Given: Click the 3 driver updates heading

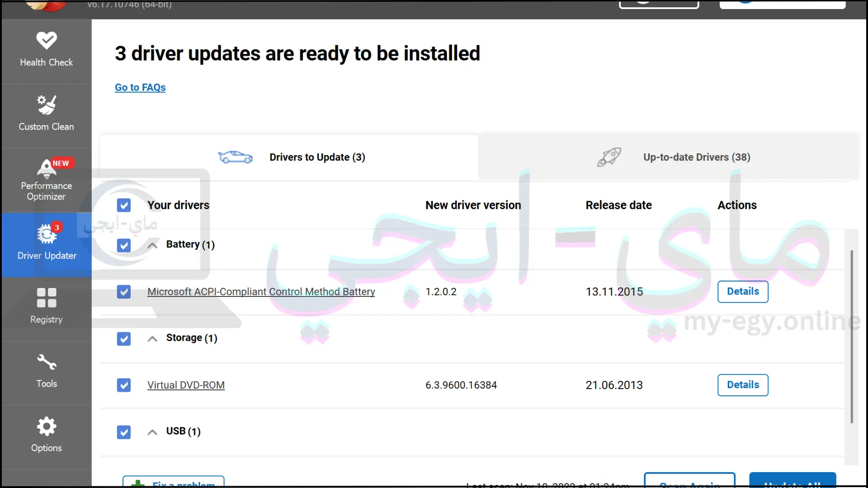Looking at the screenshot, I should click(x=297, y=53).
